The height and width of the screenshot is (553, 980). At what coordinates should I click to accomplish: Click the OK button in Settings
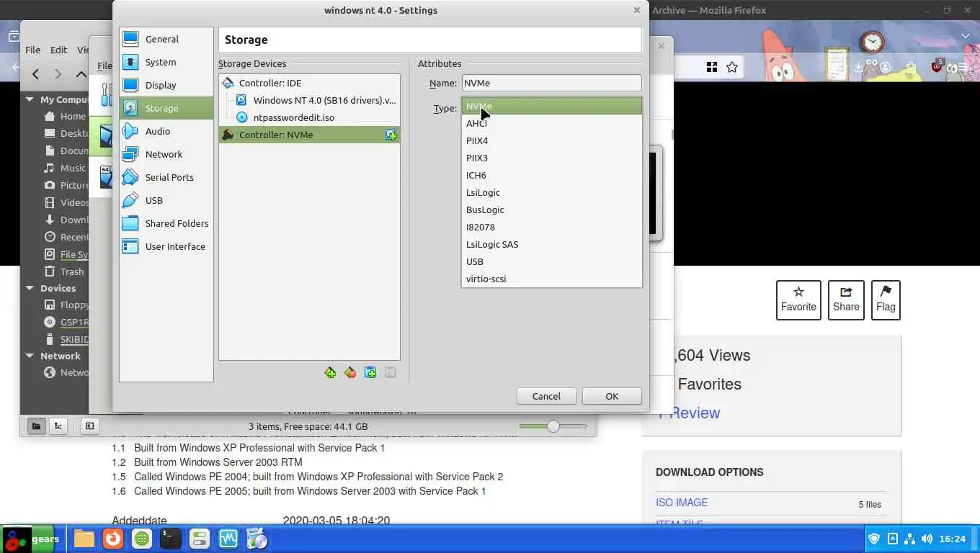(x=612, y=396)
